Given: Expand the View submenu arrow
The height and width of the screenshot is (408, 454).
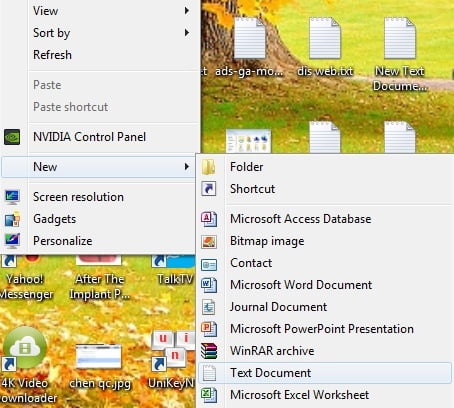Looking at the screenshot, I should coord(187,11).
